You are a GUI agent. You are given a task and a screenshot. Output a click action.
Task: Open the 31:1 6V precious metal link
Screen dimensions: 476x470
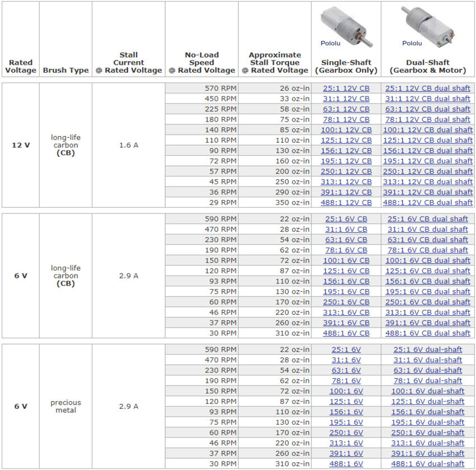click(x=346, y=360)
